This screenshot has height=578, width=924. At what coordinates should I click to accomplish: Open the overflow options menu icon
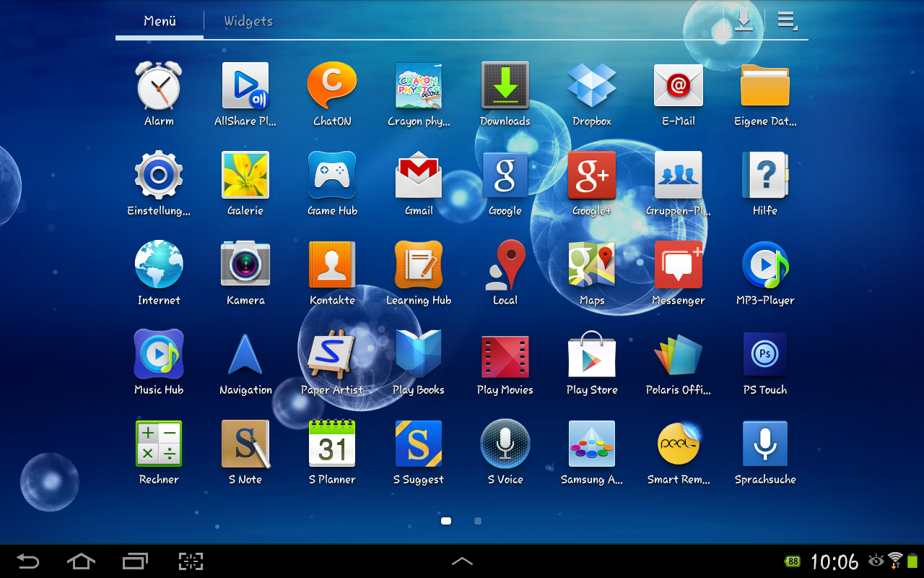point(787,21)
